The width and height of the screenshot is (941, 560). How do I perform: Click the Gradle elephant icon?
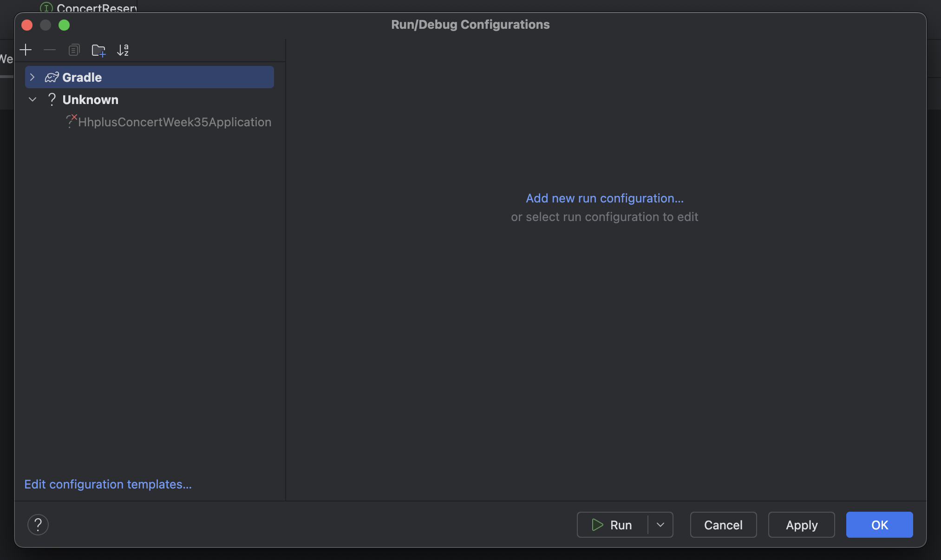pos(52,77)
